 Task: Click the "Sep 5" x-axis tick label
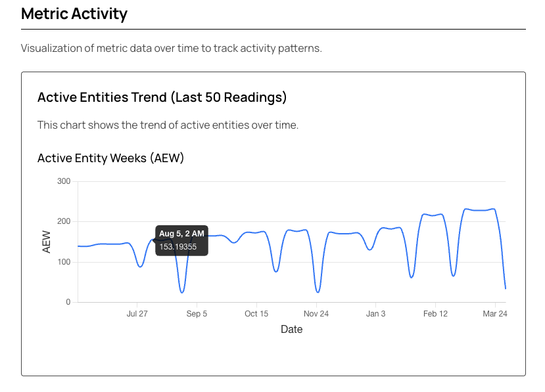(197, 314)
